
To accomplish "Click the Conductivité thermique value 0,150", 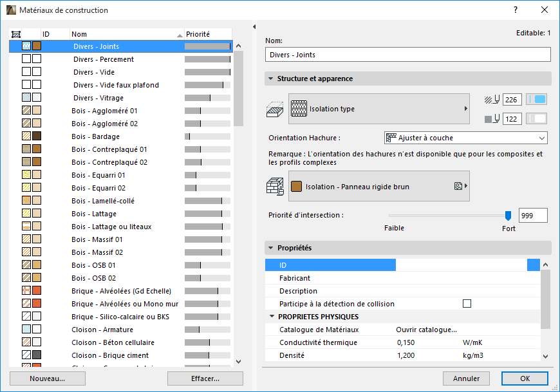I will point(406,342).
